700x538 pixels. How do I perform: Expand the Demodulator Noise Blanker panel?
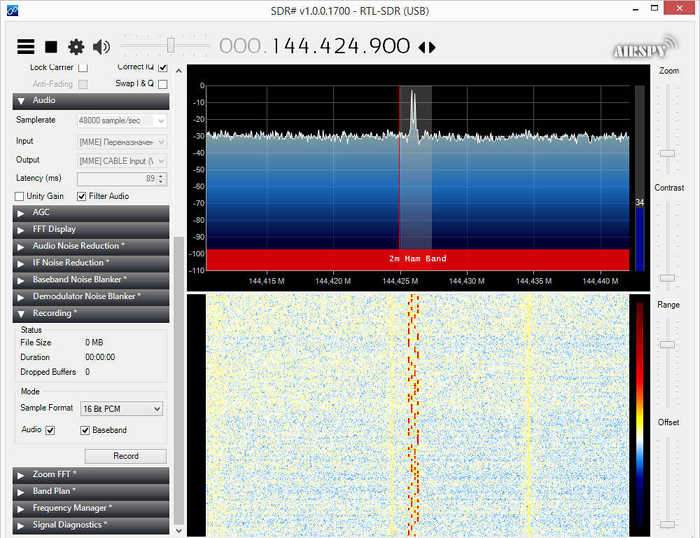tap(91, 297)
